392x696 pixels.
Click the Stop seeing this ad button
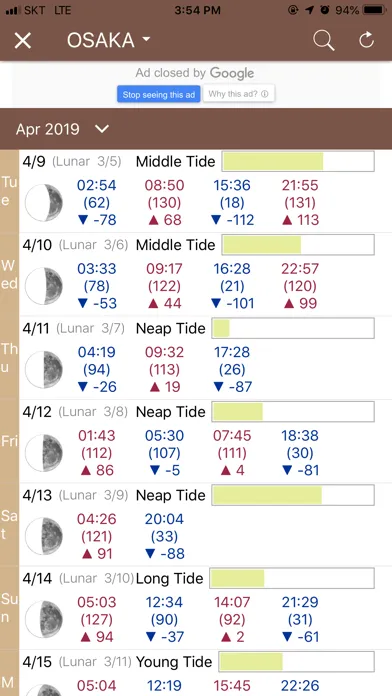[159, 94]
